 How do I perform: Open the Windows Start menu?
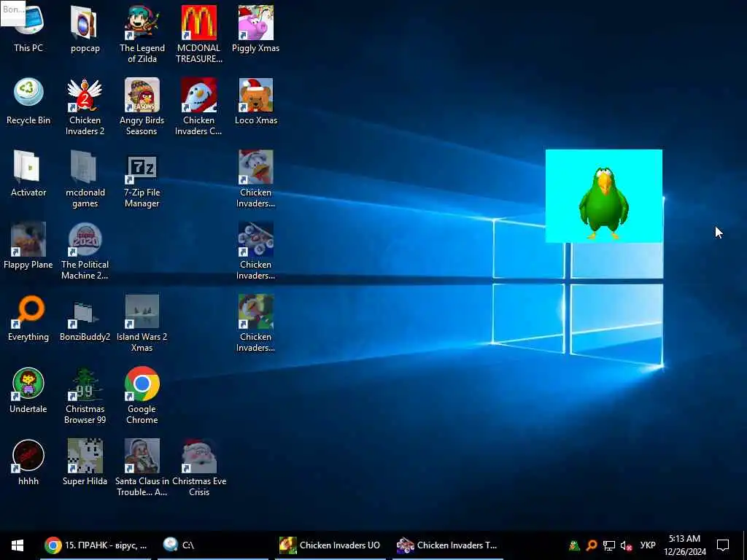point(18,545)
